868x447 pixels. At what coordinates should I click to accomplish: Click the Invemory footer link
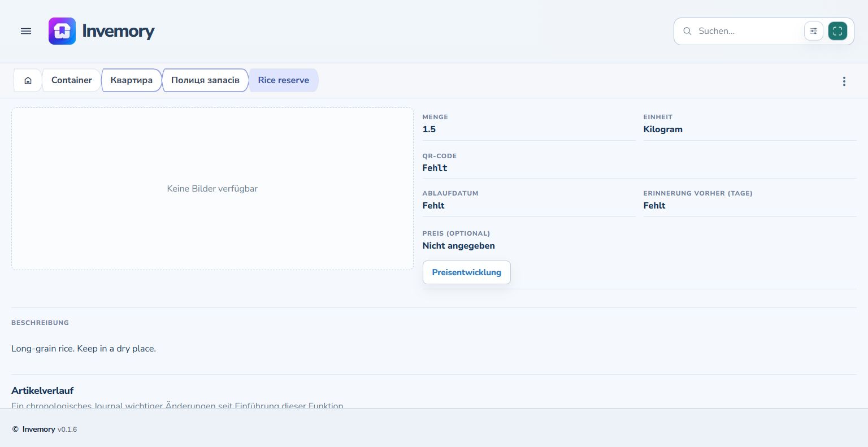[x=39, y=429]
